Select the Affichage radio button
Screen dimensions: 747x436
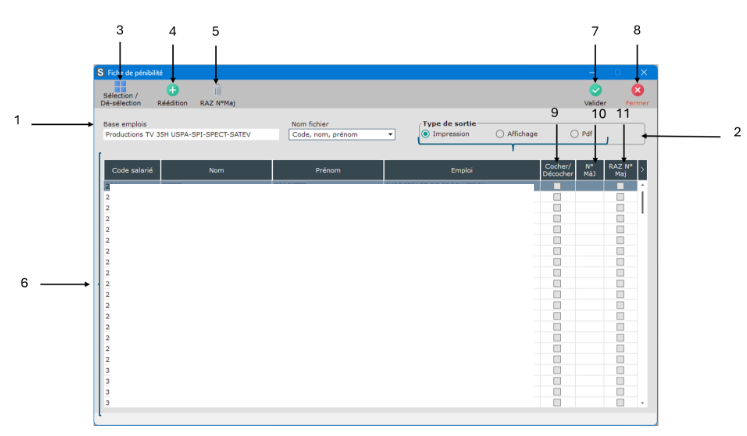pyautogui.click(x=500, y=133)
